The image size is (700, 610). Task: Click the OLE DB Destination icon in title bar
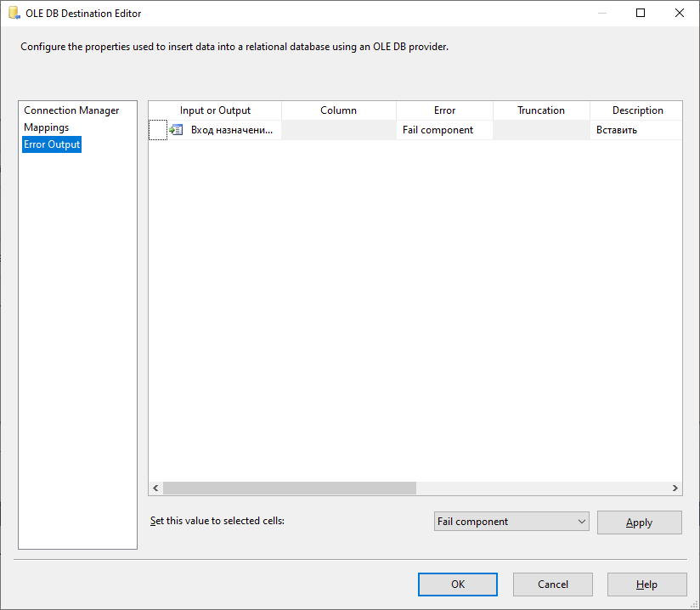[x=11, y=12]
